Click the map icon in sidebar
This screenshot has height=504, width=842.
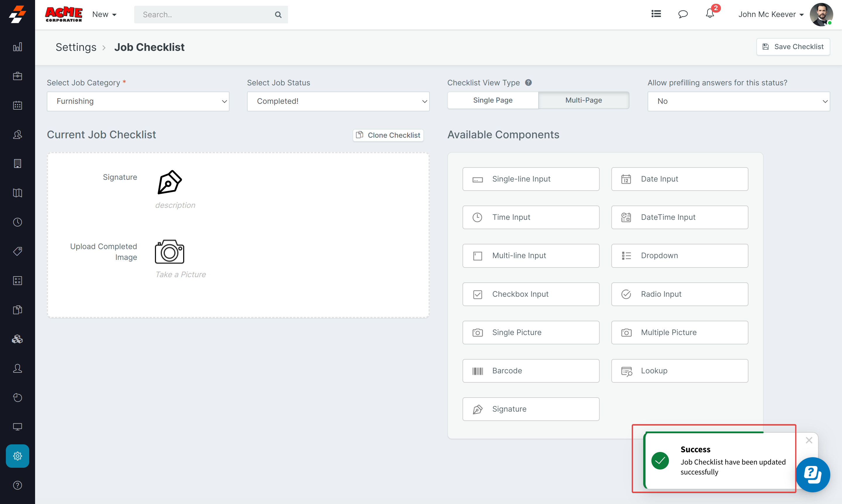(17, 193)
